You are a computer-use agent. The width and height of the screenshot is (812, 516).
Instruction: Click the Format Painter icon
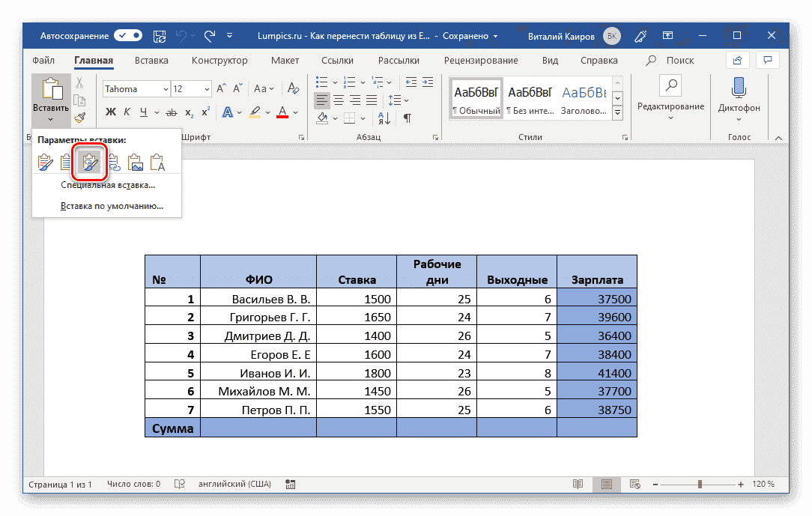[x=80, y=117]
